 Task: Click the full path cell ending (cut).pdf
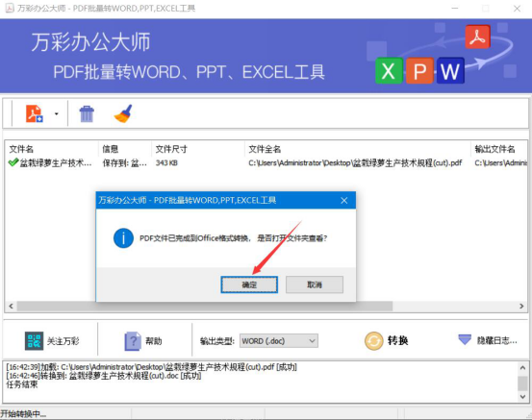355,163
